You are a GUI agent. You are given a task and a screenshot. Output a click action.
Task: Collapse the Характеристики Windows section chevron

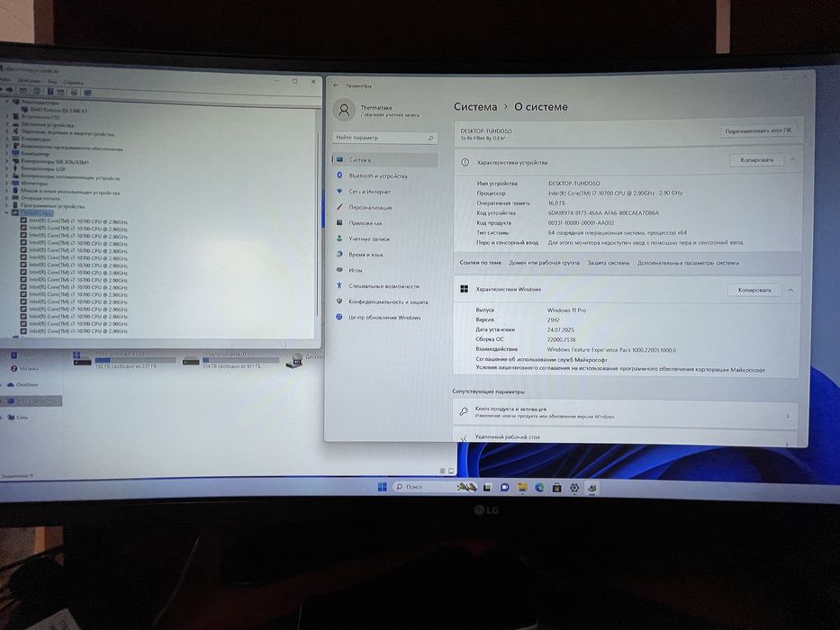pyautogui.click(x=790, y=290)
